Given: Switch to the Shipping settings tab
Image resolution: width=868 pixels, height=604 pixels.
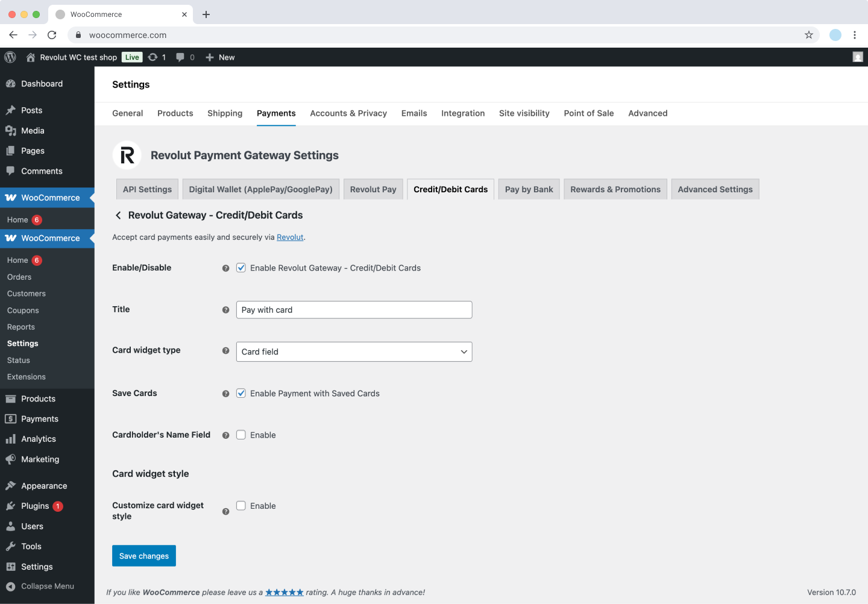Looking at the screenshot, I should click(x=225, y=113).
